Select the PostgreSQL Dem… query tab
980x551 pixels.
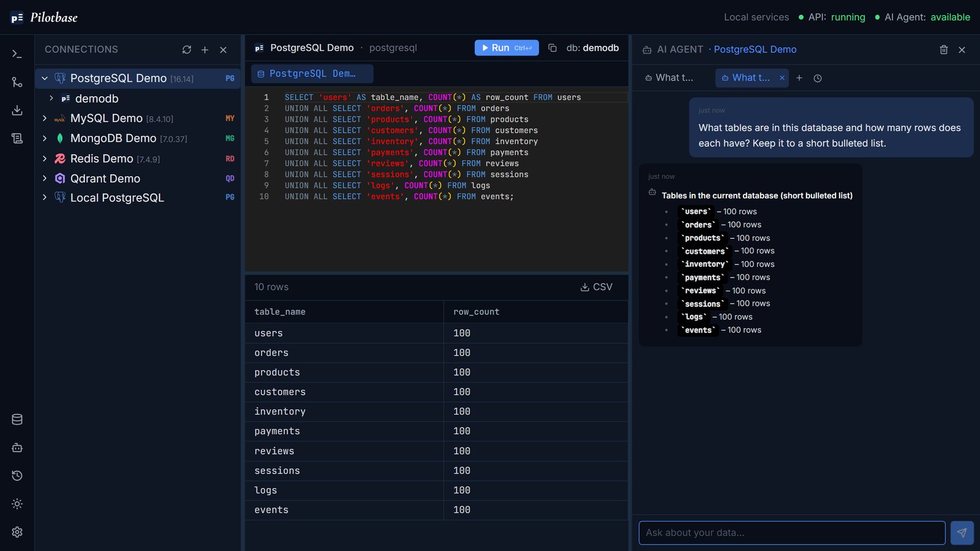tap(312, 73)
